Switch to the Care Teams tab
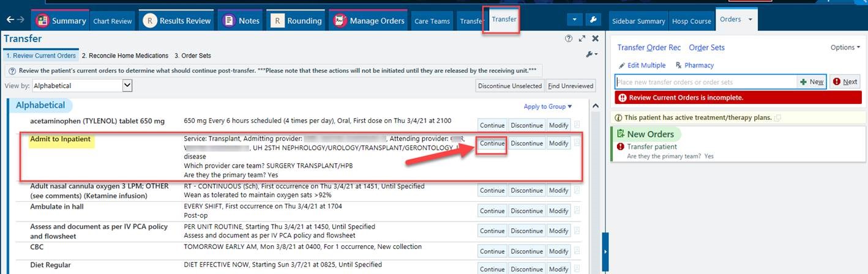 click(432, 21)
